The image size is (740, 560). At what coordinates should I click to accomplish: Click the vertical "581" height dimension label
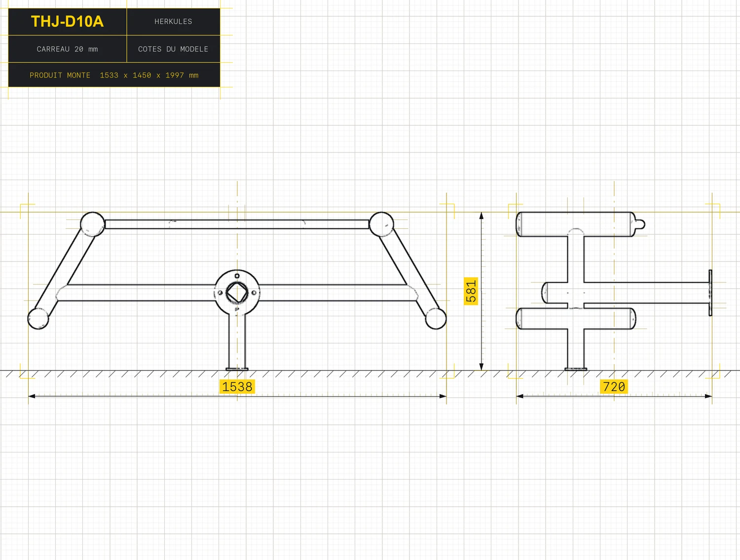(x=471, y=291)
